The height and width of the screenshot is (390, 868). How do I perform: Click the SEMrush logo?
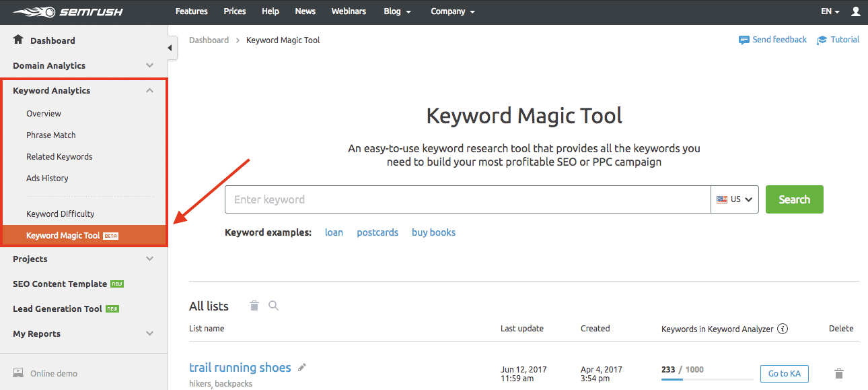[67, 12]
